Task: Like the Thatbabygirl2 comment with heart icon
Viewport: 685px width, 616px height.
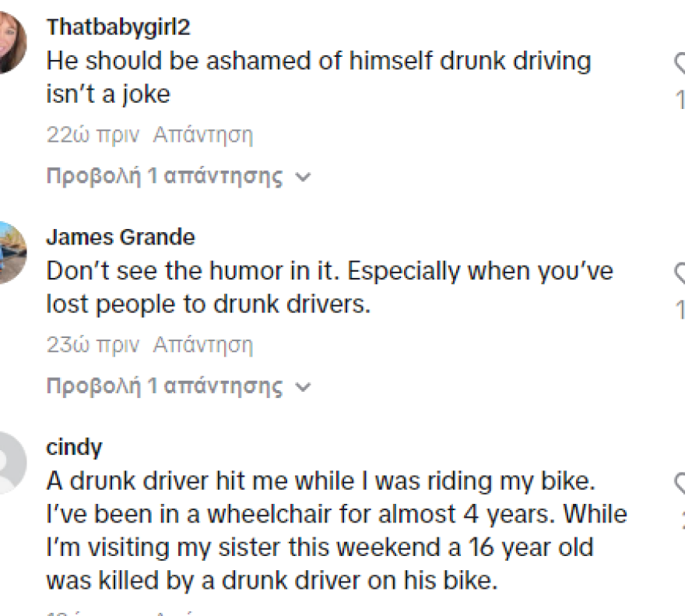Action: point(680,64)
